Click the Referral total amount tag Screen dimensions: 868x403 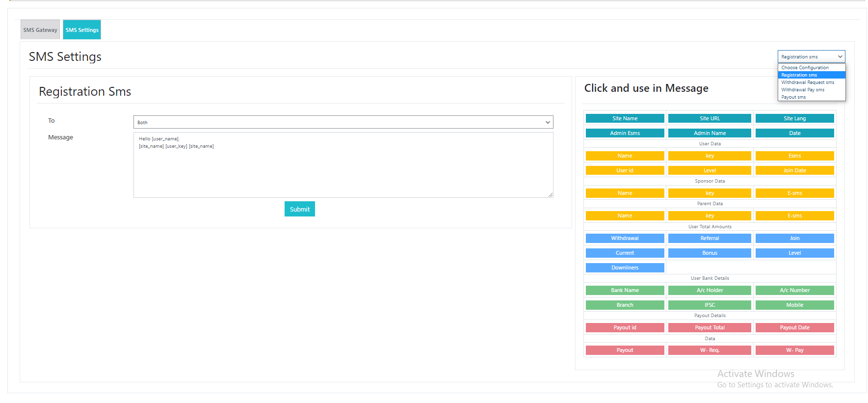(710, 238)
